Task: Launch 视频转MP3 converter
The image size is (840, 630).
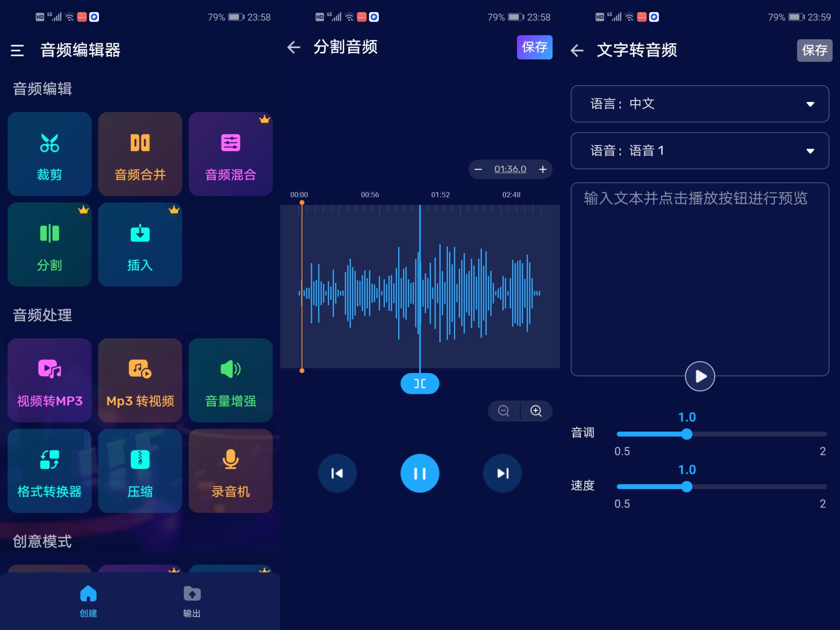Action: tap(49, 380)
